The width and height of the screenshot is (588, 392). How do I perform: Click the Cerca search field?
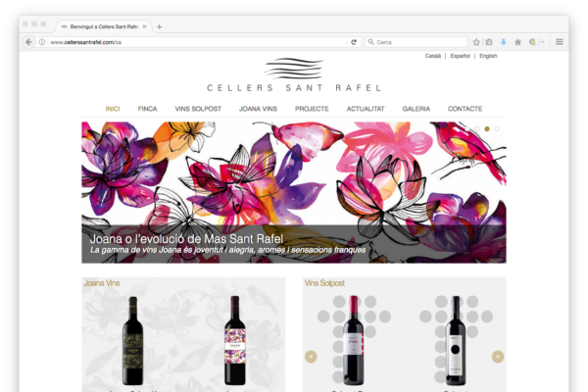416,42
